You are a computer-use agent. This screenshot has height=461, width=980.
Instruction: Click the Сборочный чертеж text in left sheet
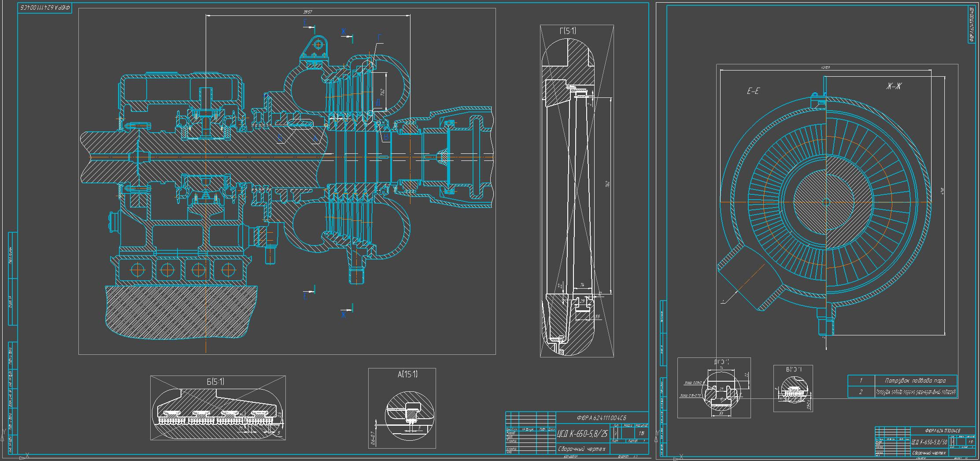[x=582, y=449]
